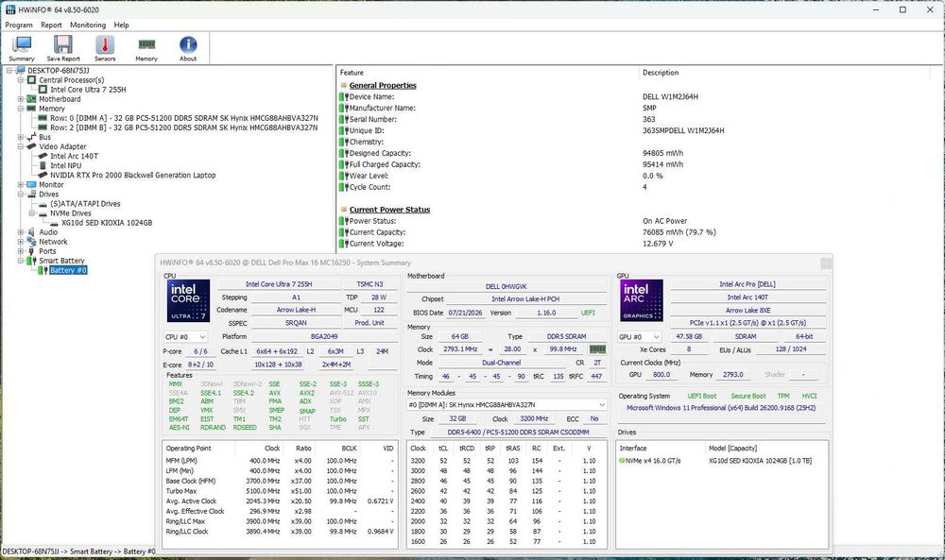Viewport: 945px width, 560px height.
Task: Click the Description column header
Action: (661, 73)
